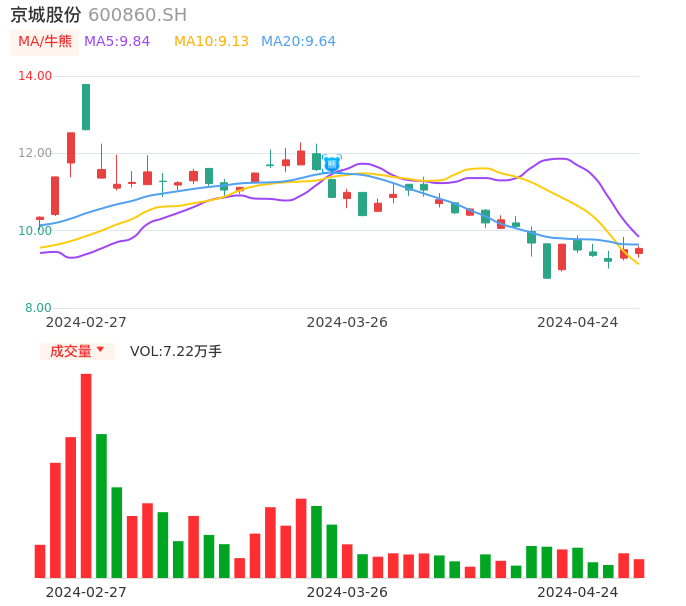The width and height of the screenshot is (686, 606).
Task: Click the first red volume bar on left
Action: coord(40,561)
